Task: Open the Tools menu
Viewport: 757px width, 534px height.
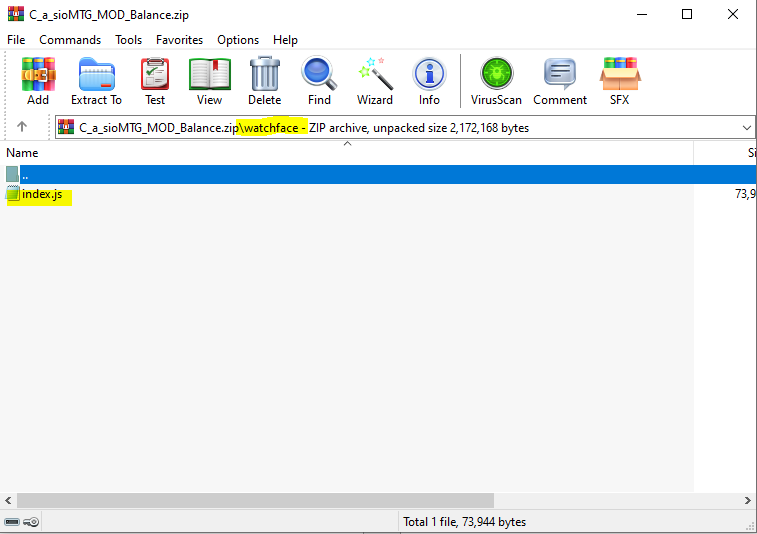Action: [x=128, y=40]
